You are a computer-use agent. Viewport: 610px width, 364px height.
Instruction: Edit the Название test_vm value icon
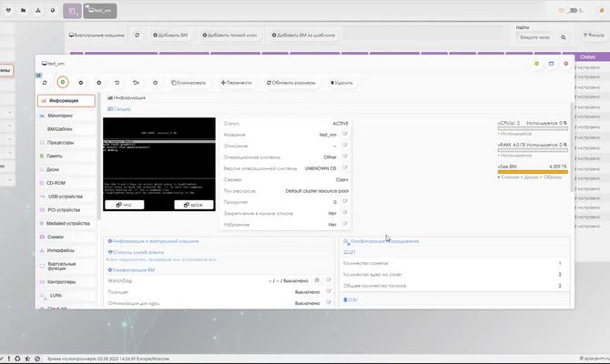coord(345,134)
